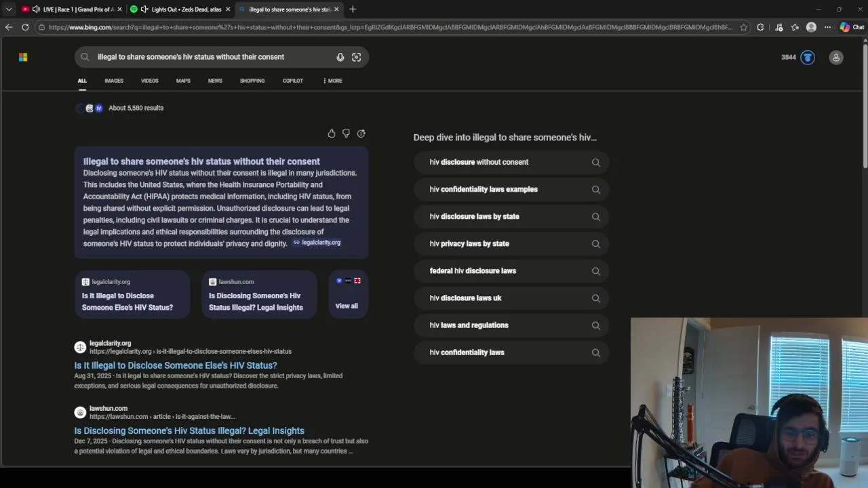Image resolution: width=868 pixels, height=488 pixels.
Task: Click lawshun.com favicon in second result
Action: (80, 412)
